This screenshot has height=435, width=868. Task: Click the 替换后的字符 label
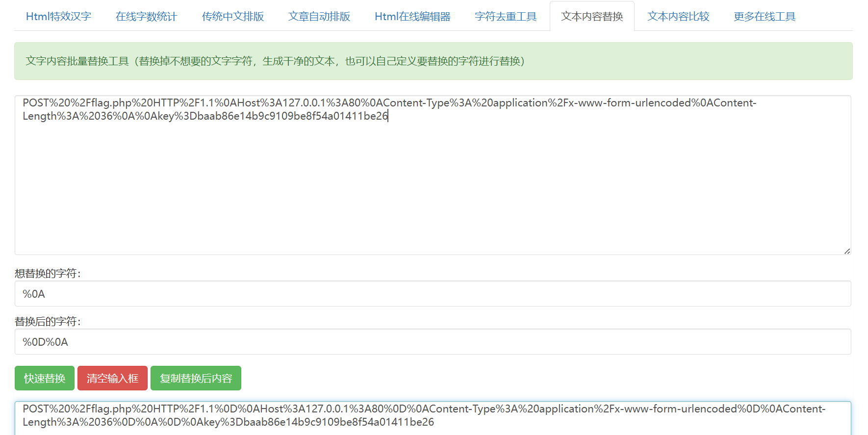[48, 322]
